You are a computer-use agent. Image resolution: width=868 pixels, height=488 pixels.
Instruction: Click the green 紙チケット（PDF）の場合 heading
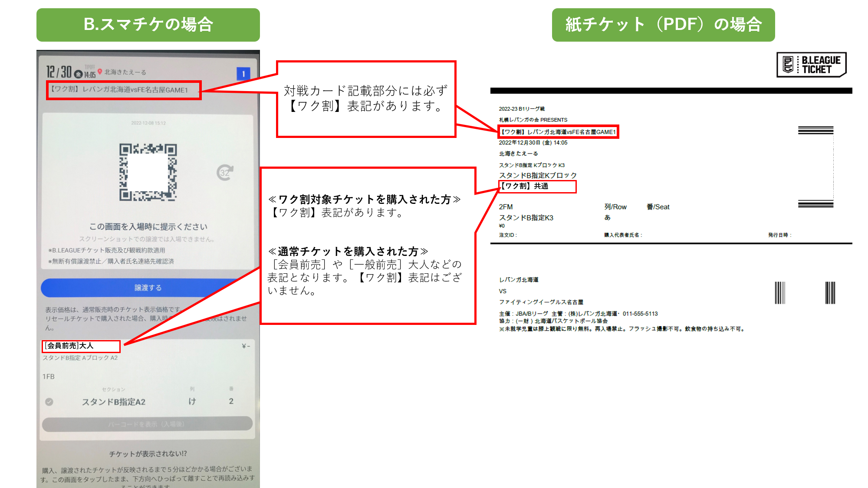pos(663,25)
